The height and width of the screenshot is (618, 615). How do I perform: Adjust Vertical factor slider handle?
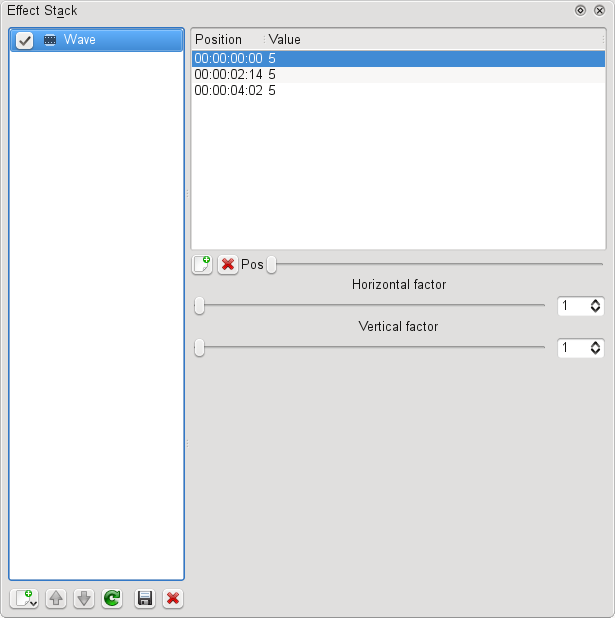coord(199,348)
